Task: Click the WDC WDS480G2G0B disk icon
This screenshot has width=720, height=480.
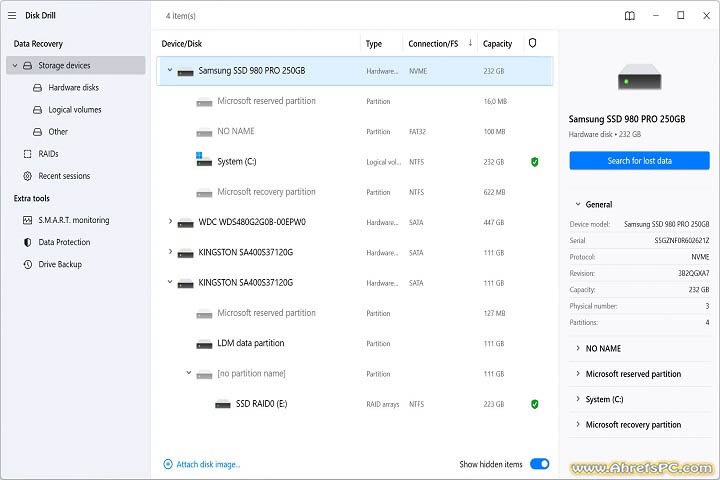Action: tap(186, 224)
